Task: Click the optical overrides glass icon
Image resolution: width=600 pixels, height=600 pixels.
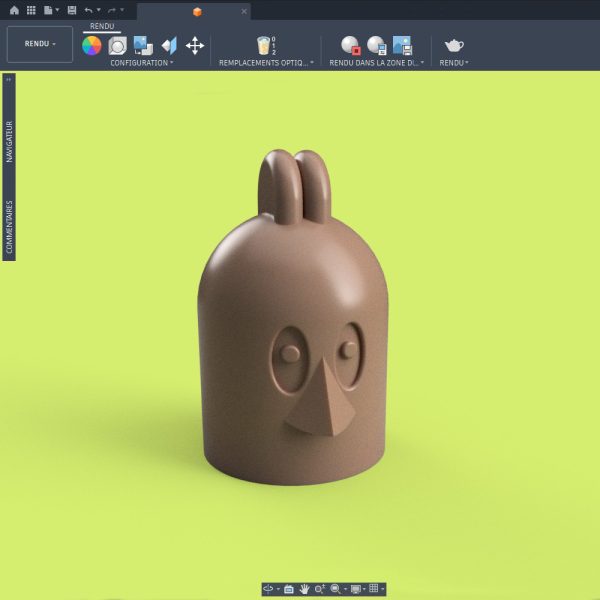Action: (264, 46)
